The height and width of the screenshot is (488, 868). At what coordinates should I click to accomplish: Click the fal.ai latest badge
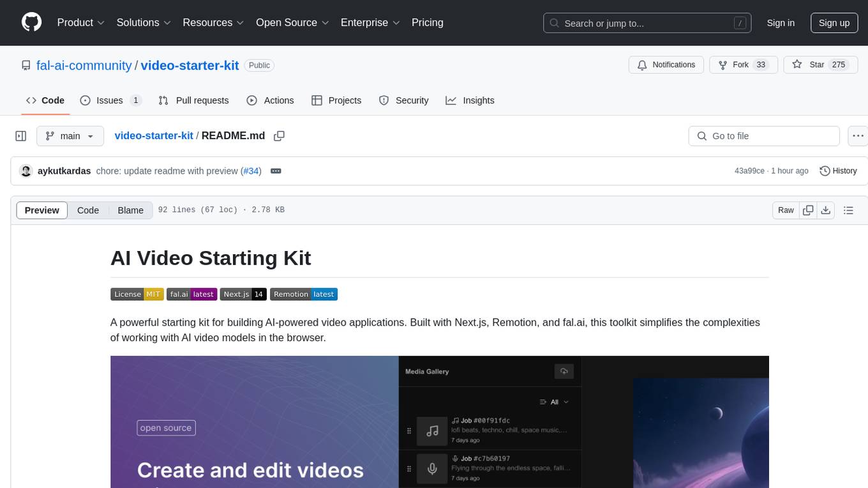[x=192, y=294]
